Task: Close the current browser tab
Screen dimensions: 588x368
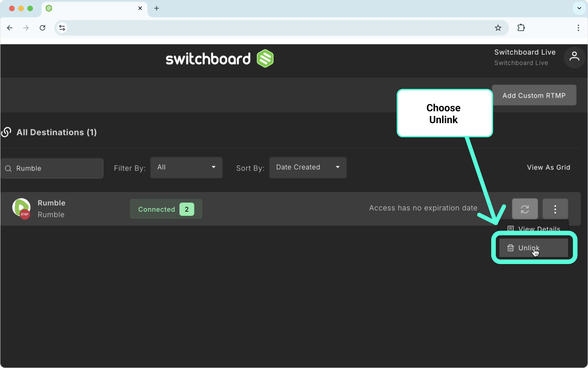Action: pos(140,8)
